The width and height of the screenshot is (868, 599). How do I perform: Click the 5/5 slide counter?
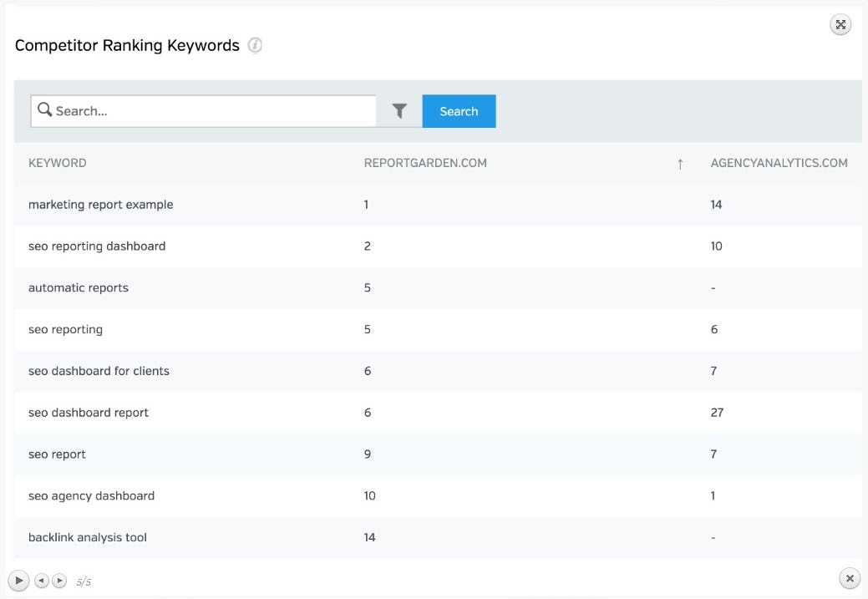[x=84, y=581]
